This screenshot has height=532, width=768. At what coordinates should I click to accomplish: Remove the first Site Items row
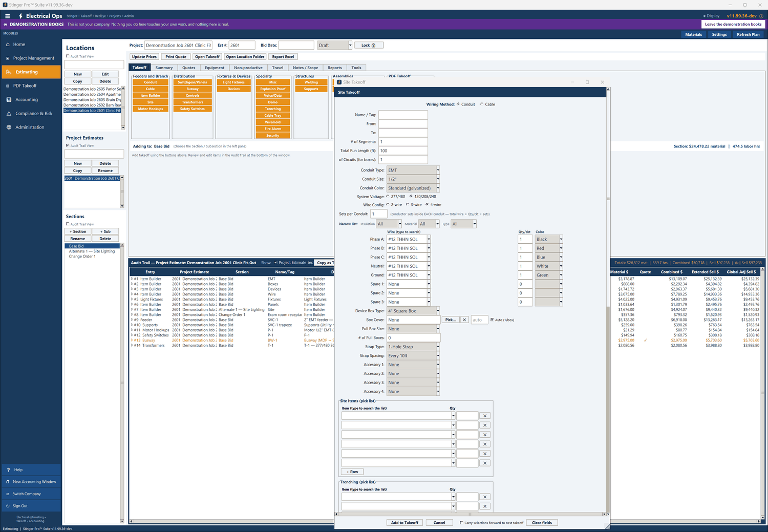(x=485, y=416)
